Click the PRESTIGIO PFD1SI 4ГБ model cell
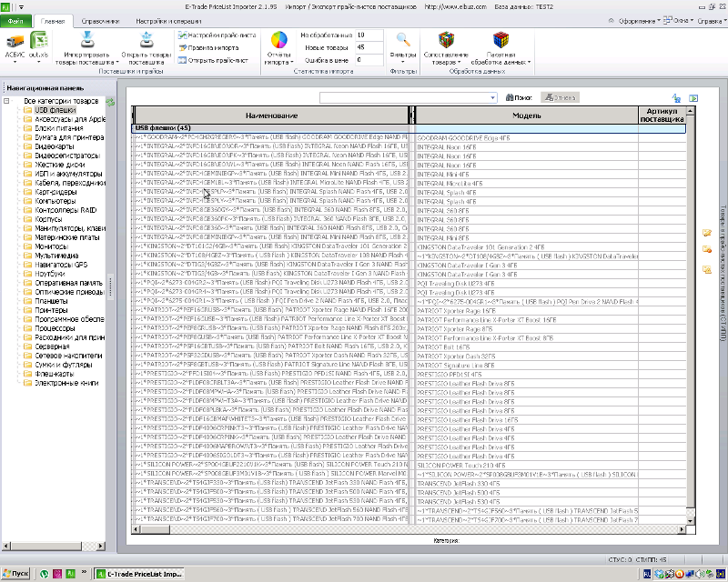 pyautogui.click(x=527, y=374)
